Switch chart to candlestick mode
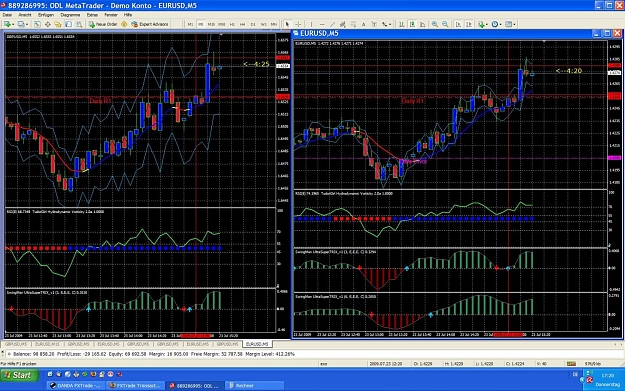The image size is (625, 391). pyautogui.click(x=412, y=24)
